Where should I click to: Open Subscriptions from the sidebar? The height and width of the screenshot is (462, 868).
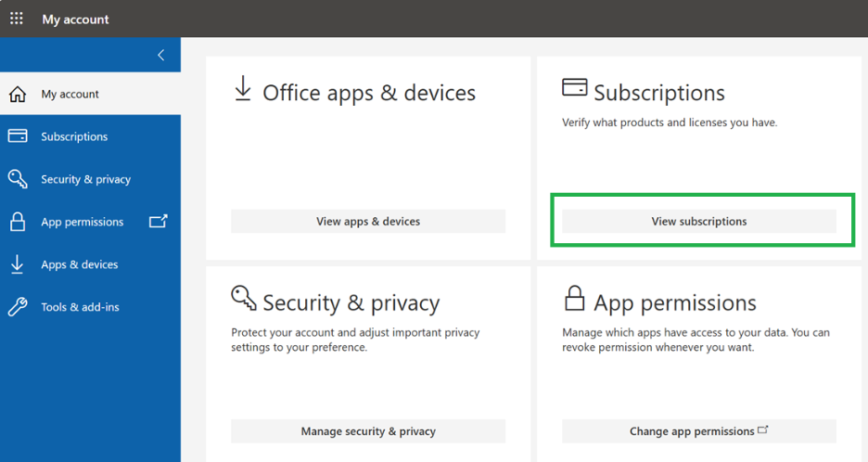[x=90, y=136]
